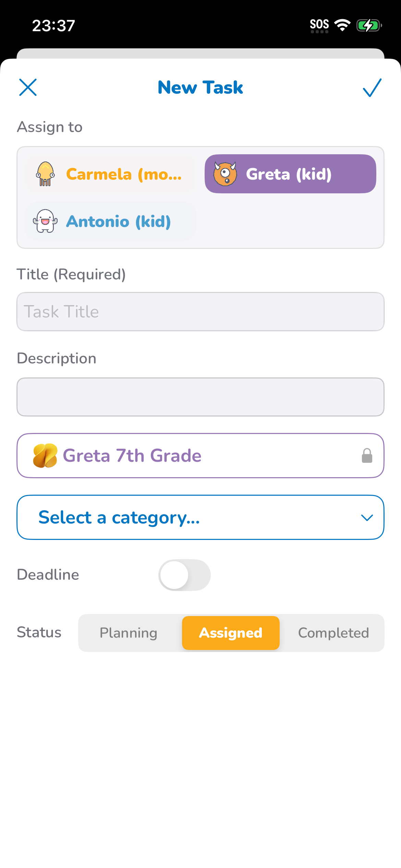Focus the Task Title input field
Viewport: 401px width, 868px height.
click(x=200, y=312)
